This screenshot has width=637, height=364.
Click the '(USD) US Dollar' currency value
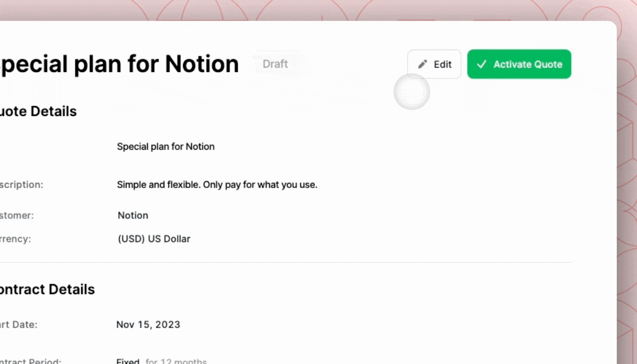tap(154, 239)
